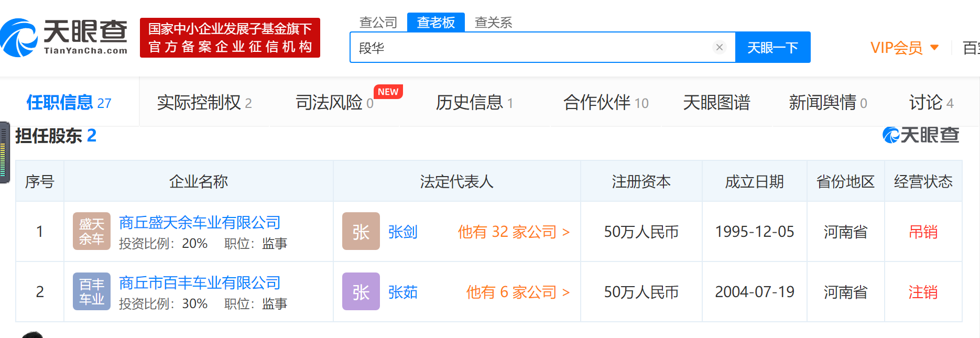
Task: Open the 司法风险 tab
Action: [x=334, y=103]
